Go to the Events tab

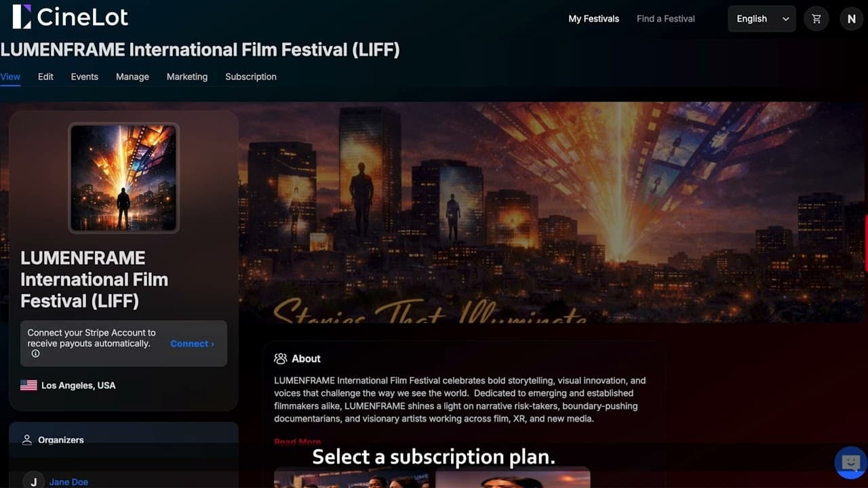pos(85,77)
